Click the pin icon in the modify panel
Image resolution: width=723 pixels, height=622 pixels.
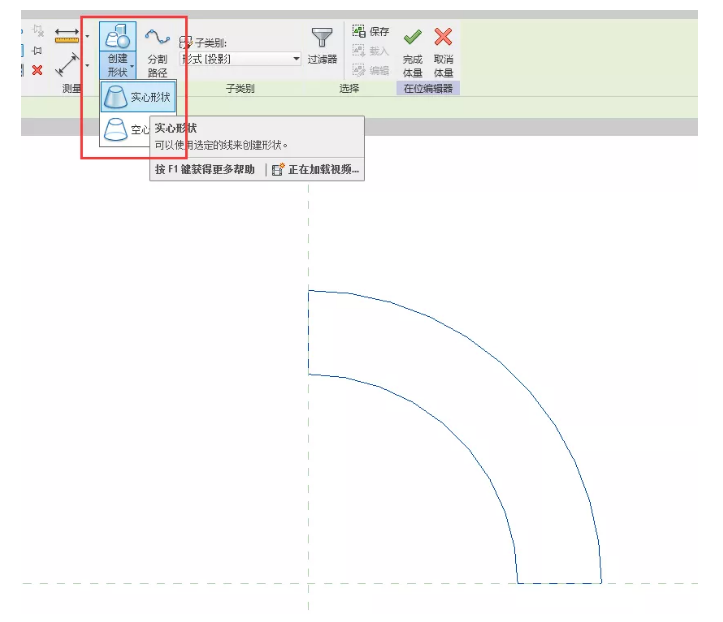click(37, 50)
